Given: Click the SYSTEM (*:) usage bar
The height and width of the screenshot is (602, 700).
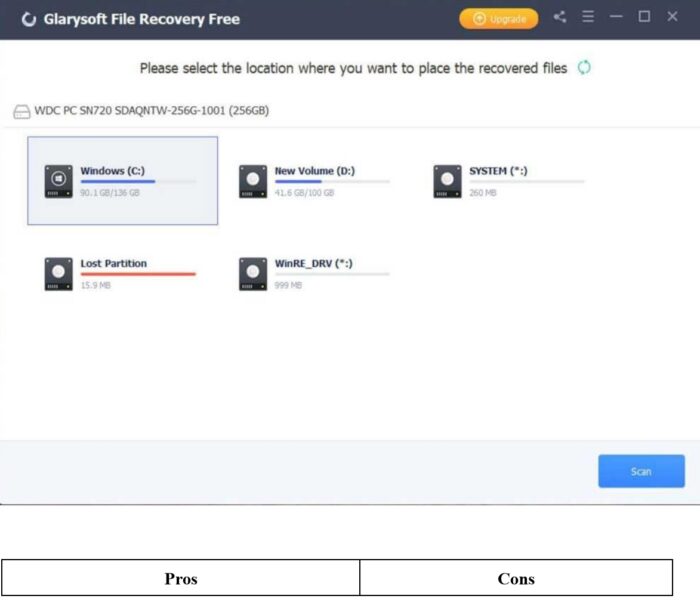Looking at the screenshot, I should click(527, 182).
